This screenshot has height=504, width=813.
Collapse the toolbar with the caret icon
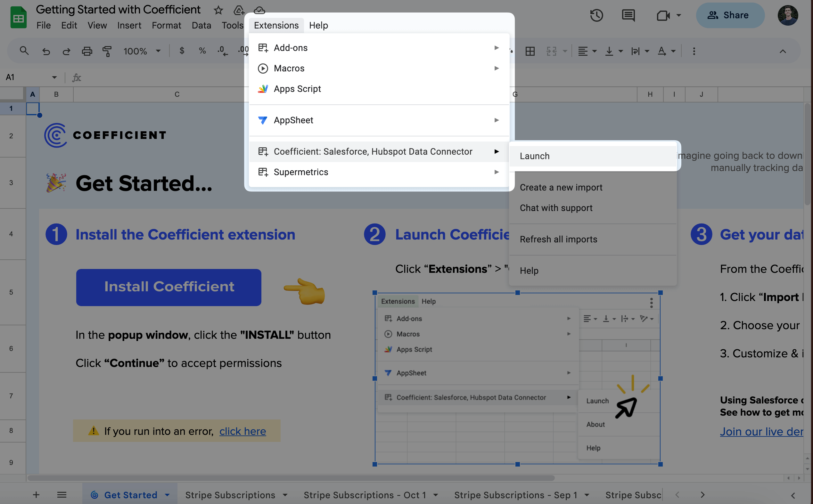tap(783, 51)
